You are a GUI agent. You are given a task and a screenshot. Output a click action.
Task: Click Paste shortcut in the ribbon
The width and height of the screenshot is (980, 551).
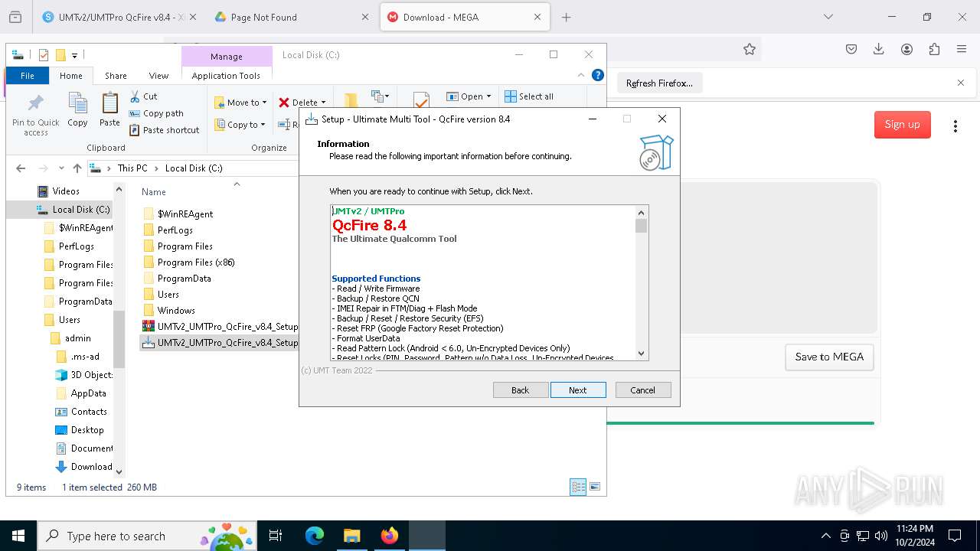[164, 130]
